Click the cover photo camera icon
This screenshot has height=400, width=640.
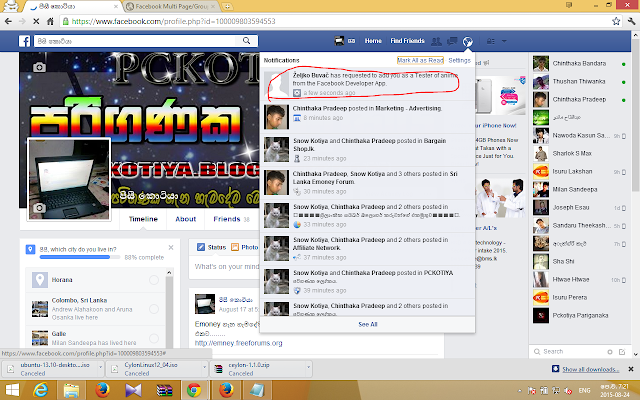39,67
